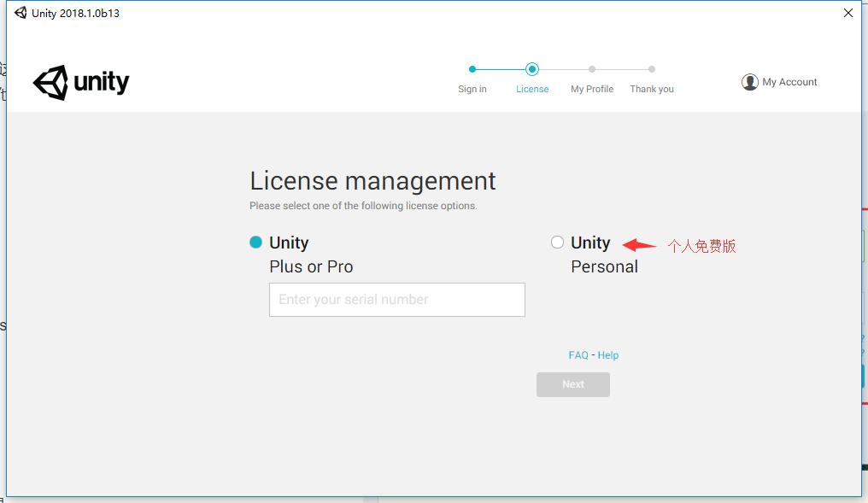Select the Unity Personal radio button

click(x=557, y=243)
